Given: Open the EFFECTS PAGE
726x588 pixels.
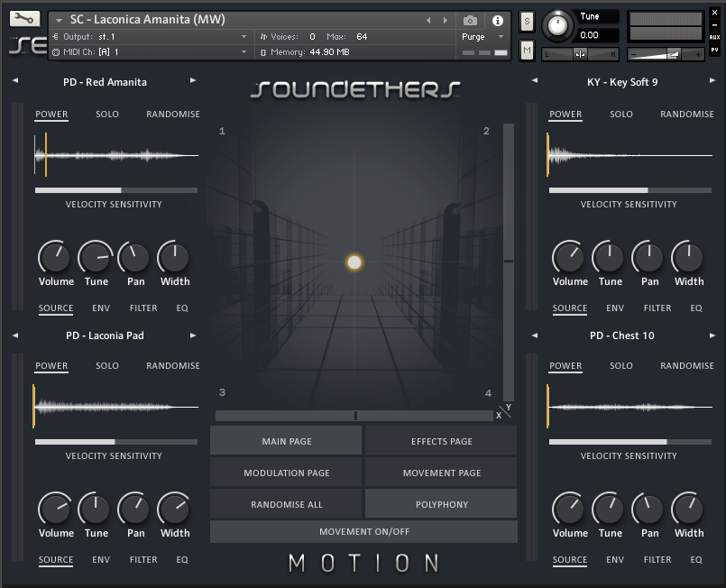Looking at the screenshot, I should (x=441, y=441).
